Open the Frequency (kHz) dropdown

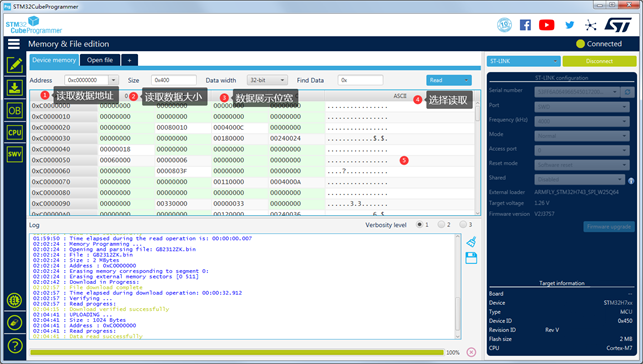[581, 121]
